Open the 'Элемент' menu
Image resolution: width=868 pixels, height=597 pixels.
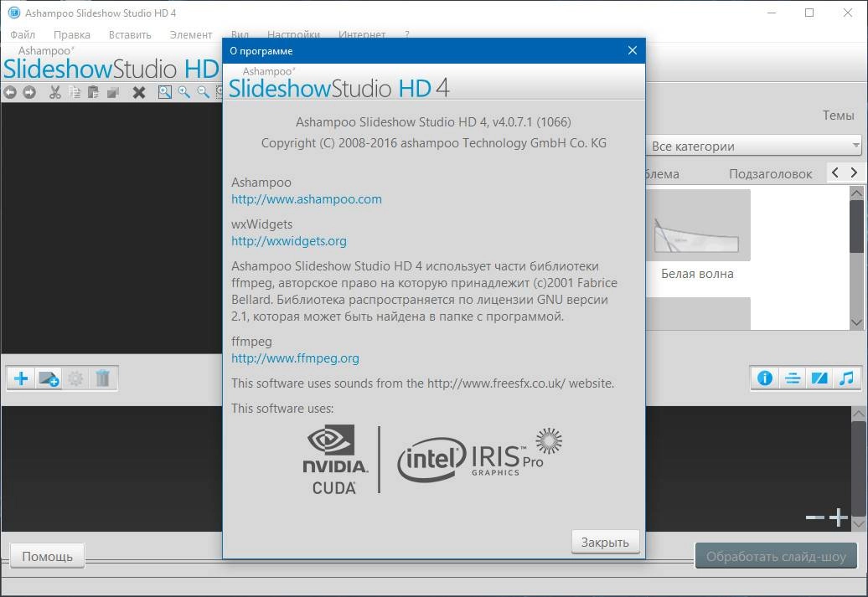tap(191, 34)
